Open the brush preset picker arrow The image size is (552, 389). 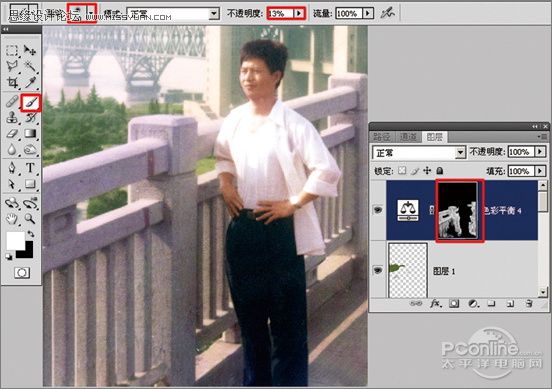pos(91,13)
